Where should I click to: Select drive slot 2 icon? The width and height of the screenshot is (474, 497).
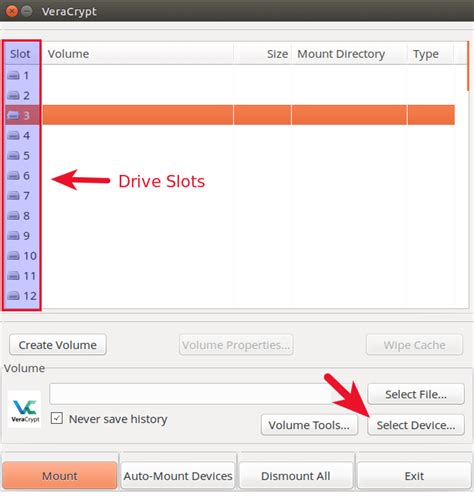click(14, 96)
